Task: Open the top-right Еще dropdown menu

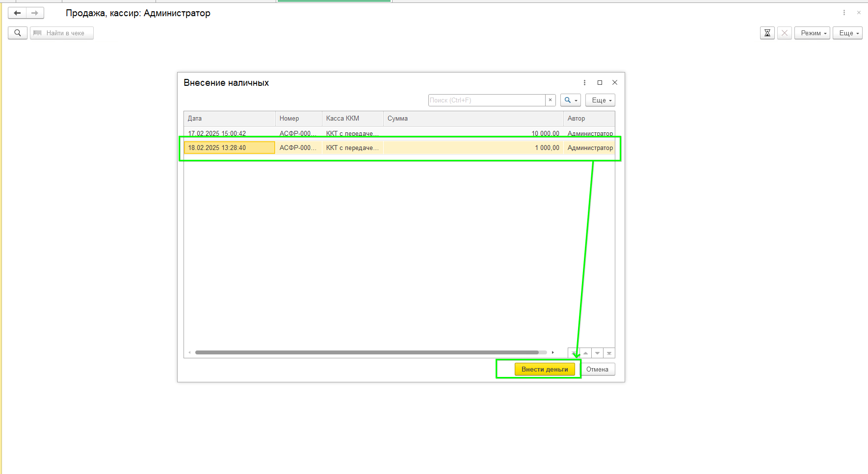Action: pos(847,33)
